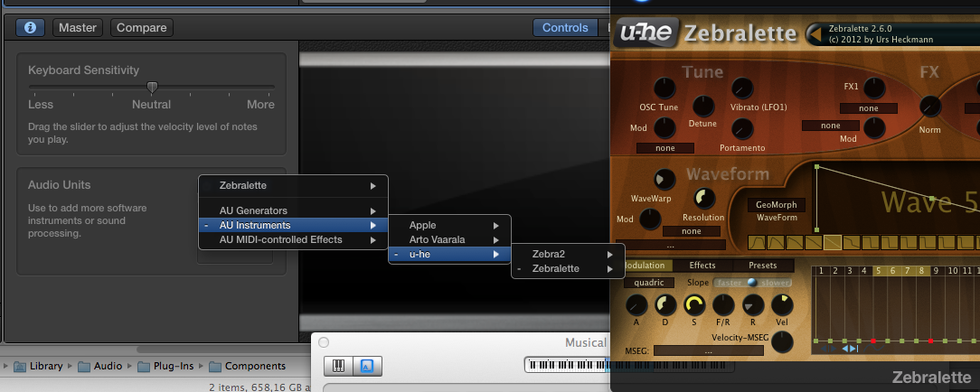Image resolution: width=980 pixels, height=392 pixels.
Task: Click the Plug-Ins folder in path bar
Action: pos(166,366)
